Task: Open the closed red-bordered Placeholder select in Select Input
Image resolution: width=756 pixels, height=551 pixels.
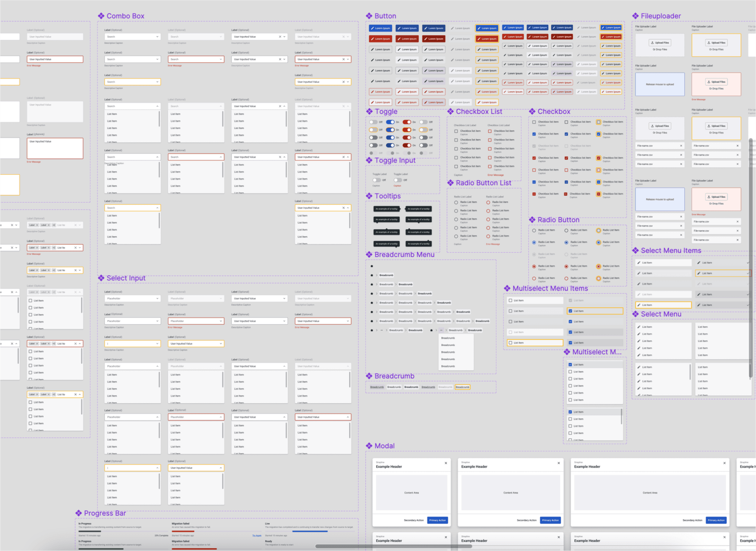Action: click(x=221, y=321)
